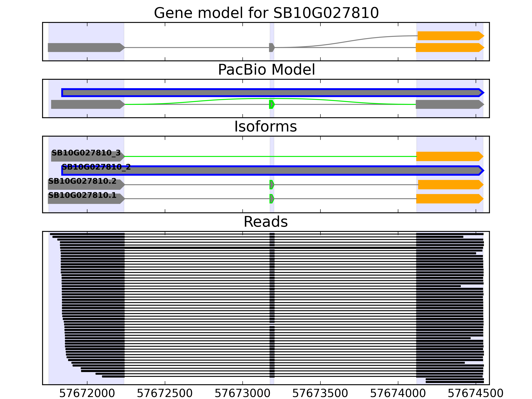Click the SB10G027810.2 isoform label

pos(82,181)
